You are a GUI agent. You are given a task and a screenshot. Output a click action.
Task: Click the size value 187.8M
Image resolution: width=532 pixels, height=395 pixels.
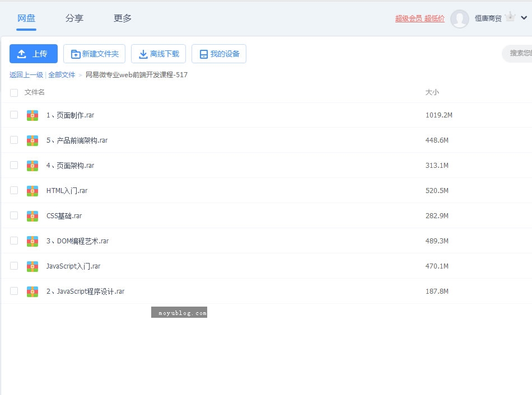click(437, 291)
